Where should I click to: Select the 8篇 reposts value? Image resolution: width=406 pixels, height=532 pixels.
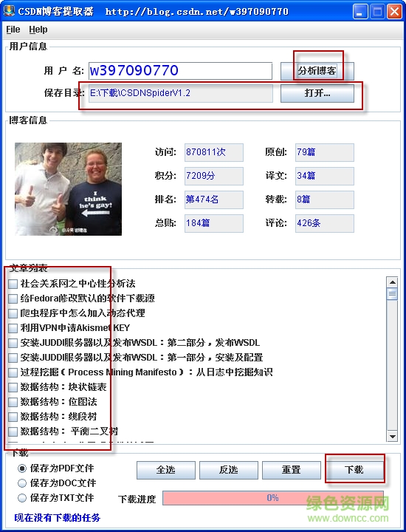coord(325,199)
